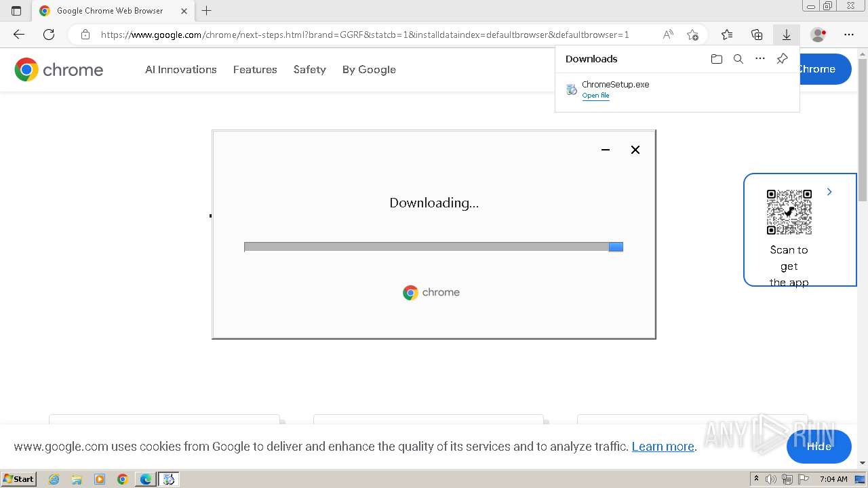Focus the browser address bar URL
The height and width of the screenshot is (488, 868).
[x=365, y=35]
